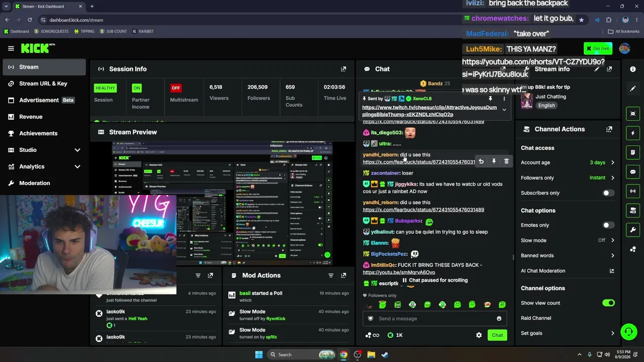Pin yandhi_reborn's hovered chat message

[x=494, y=161]
